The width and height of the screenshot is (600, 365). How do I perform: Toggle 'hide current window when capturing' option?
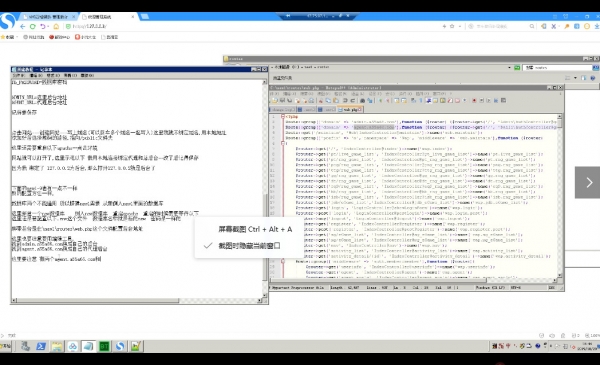click(249, 246)
